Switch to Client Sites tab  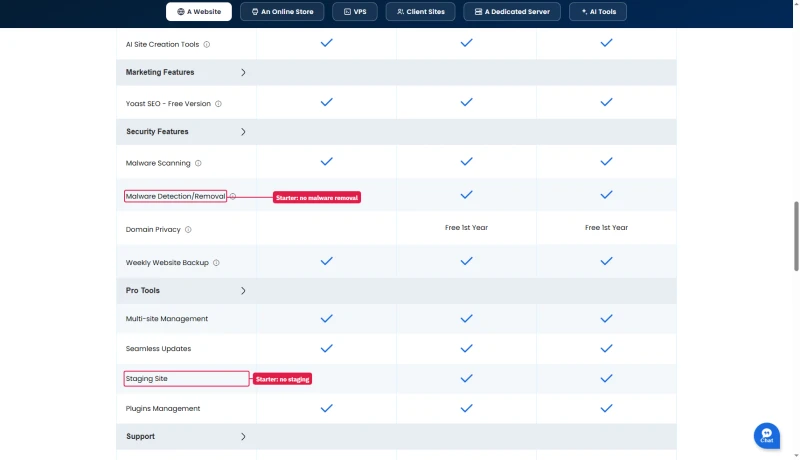coord(420,12)
